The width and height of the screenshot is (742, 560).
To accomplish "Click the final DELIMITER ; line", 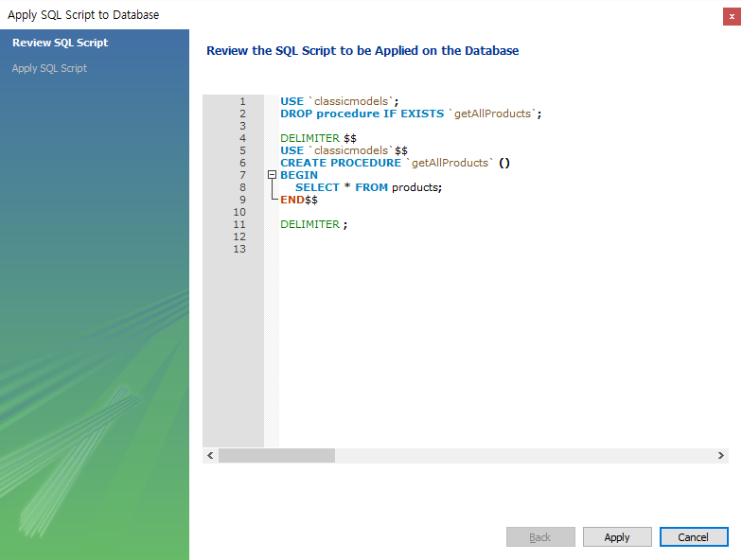I will (314, 224).
